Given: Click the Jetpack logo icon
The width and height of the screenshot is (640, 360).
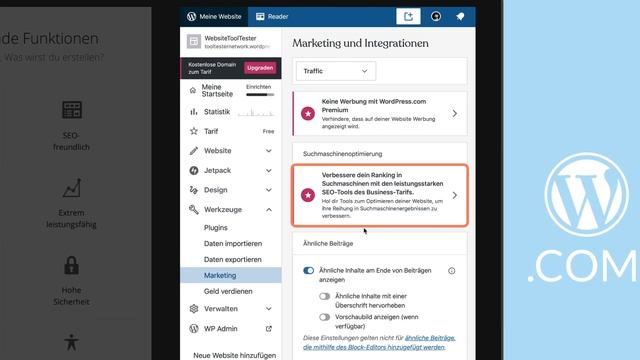Looking at the screenshot, I should (x=194, y=170).
